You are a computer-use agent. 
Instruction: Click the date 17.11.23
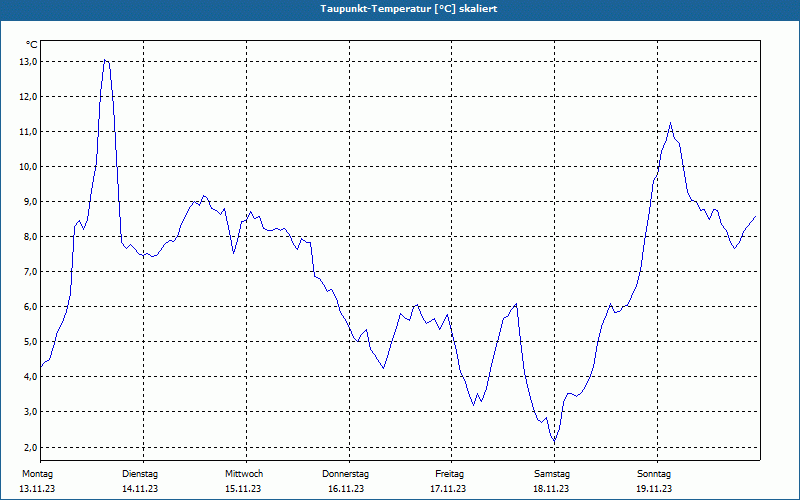tap(448, 489)
